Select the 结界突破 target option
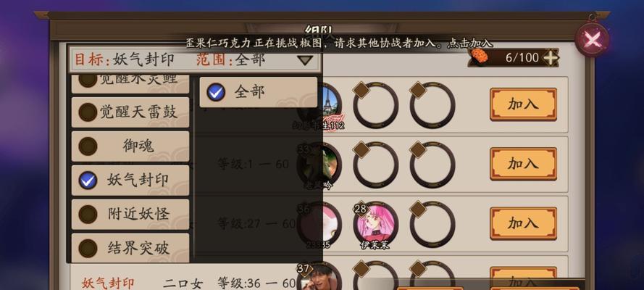 (x=130, y=248)
